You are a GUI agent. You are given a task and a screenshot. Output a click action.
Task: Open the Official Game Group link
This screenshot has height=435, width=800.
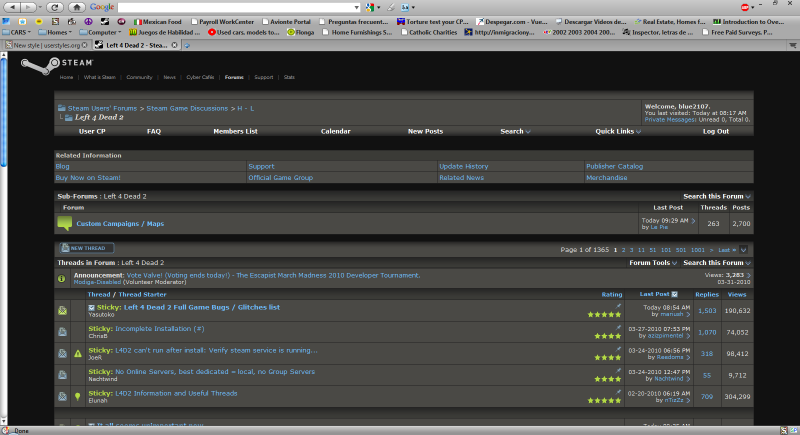tap(280, 178)
